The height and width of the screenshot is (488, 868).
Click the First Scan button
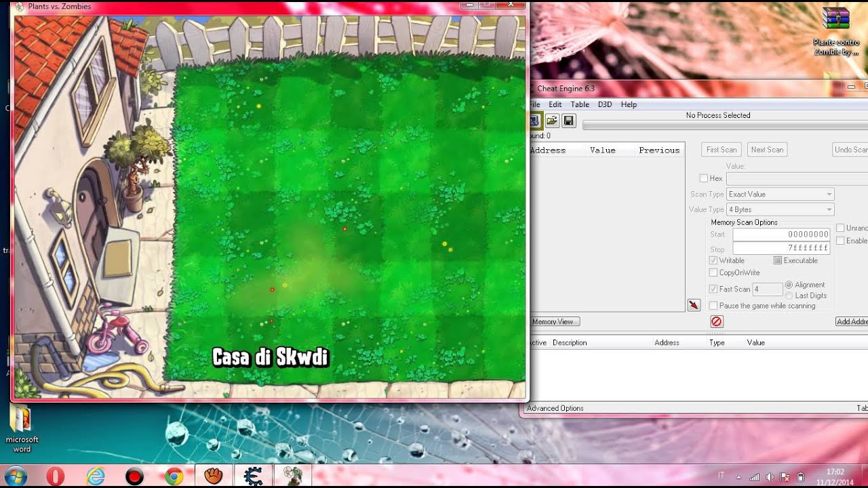click(722, 150)
